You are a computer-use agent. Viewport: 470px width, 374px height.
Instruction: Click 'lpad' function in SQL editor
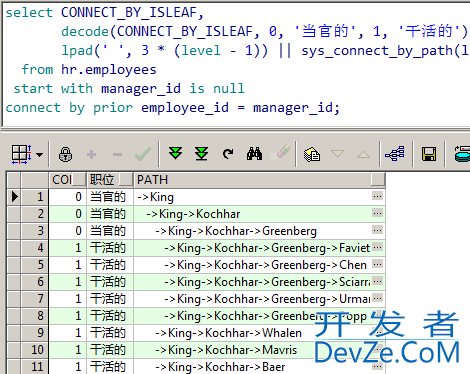coord(77,51)
